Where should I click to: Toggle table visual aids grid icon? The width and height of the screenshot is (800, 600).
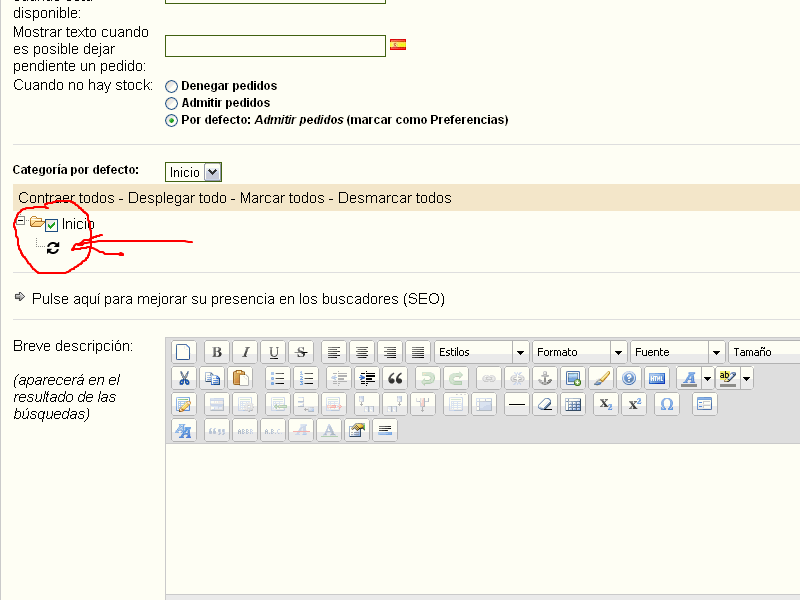(x=573, y=405)
